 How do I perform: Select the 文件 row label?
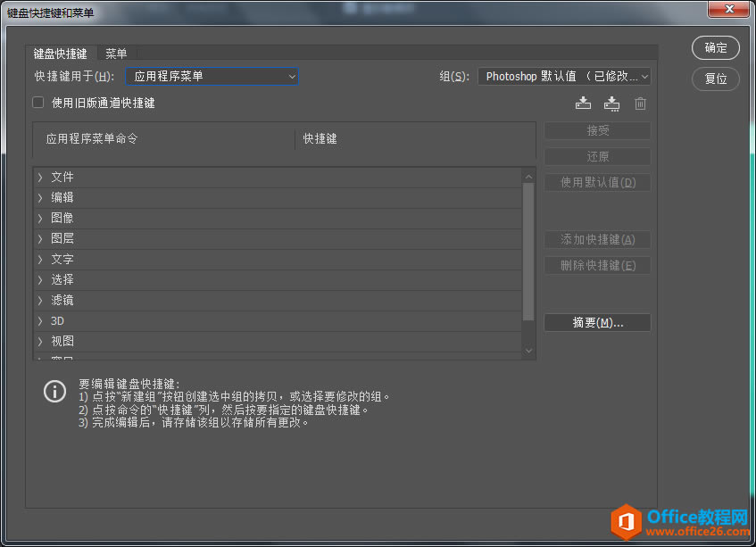click(62, 177)
